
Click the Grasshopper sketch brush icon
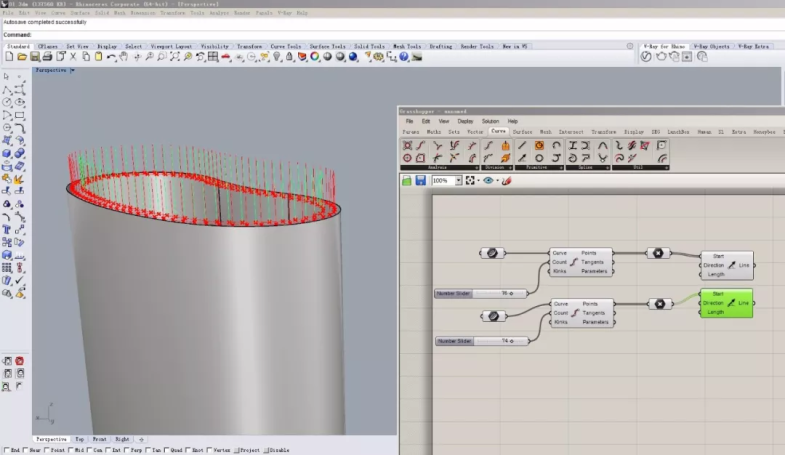[507, 181]
